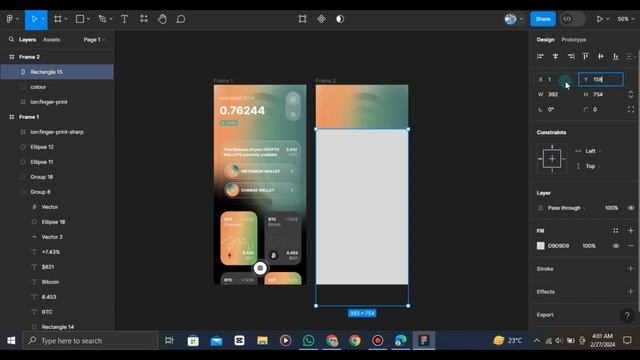
Task: Open the help question mark button
Action: pyautogui.click(x=627, y=315)
